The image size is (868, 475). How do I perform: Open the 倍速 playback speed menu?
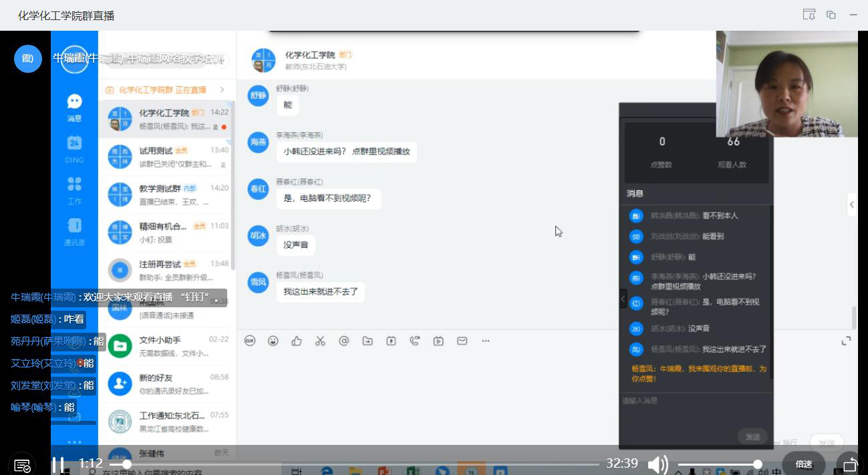(x=804, y=464)
